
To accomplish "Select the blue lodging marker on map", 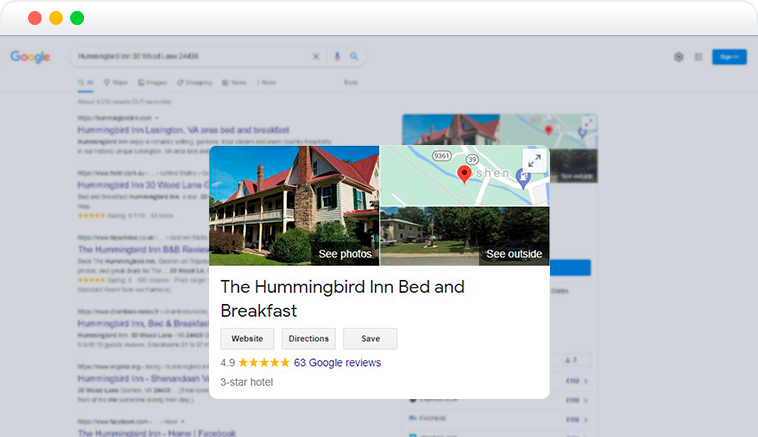I will 523,178.
